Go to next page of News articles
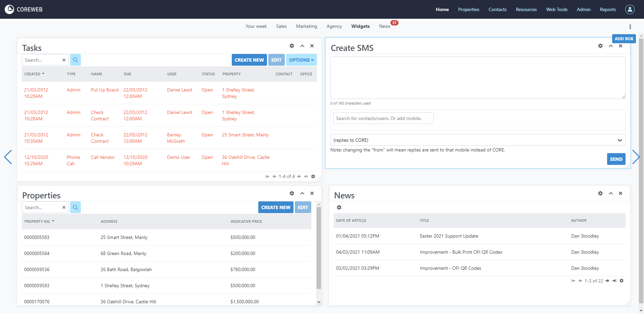Viewport: 644px width, 314px height. 607,281
